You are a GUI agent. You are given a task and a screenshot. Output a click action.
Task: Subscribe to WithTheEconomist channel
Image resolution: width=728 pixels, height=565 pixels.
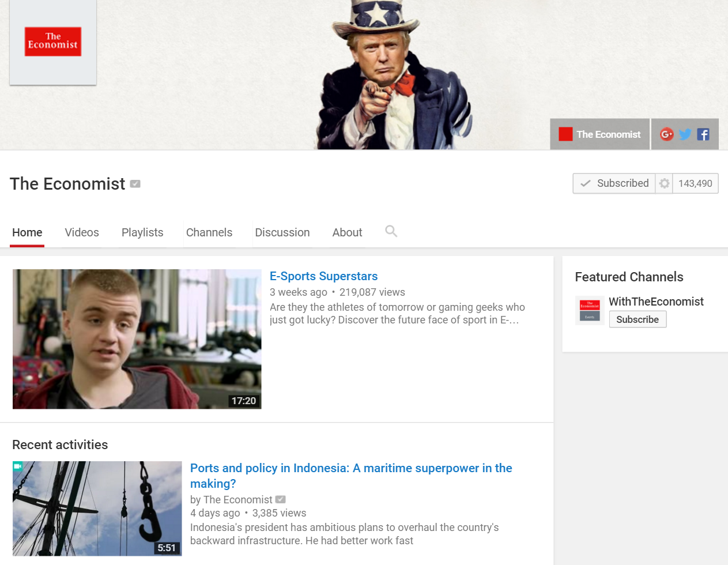(x=637, y=319)
